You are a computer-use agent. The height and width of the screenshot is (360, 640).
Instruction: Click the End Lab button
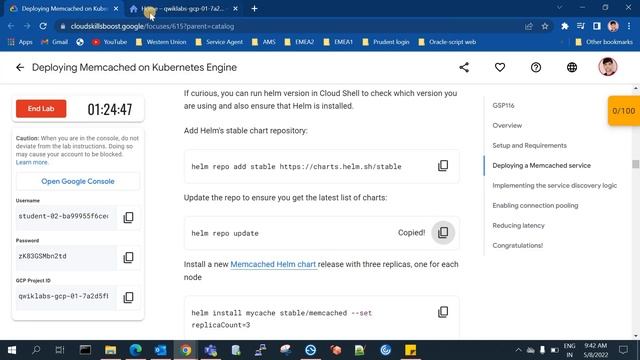pyautogui.click(x=41, y=109)
